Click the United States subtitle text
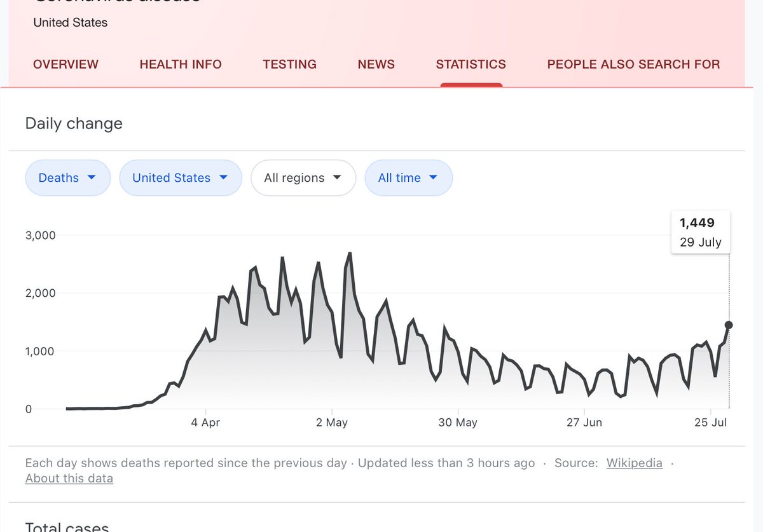 (71, 22)
